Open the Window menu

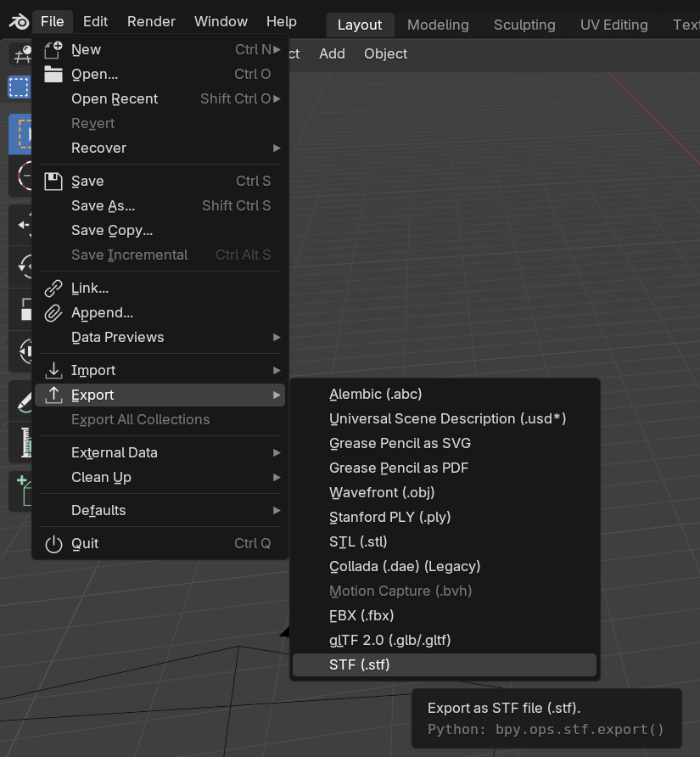pyautogui.click(x=221, y=22)
